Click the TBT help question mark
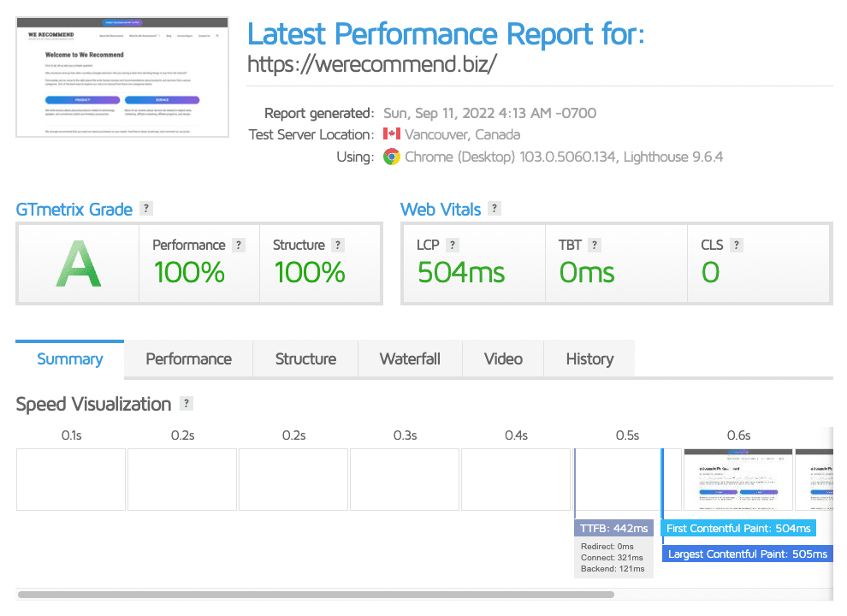The image size is (847, 616). pos(595,246)
